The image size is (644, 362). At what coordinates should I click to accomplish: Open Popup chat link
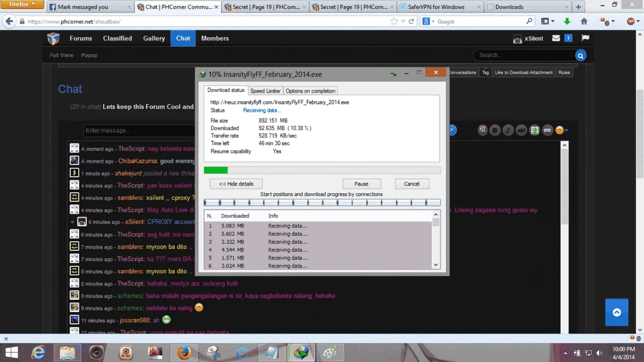pyautogui.click(x=89, y=55)
